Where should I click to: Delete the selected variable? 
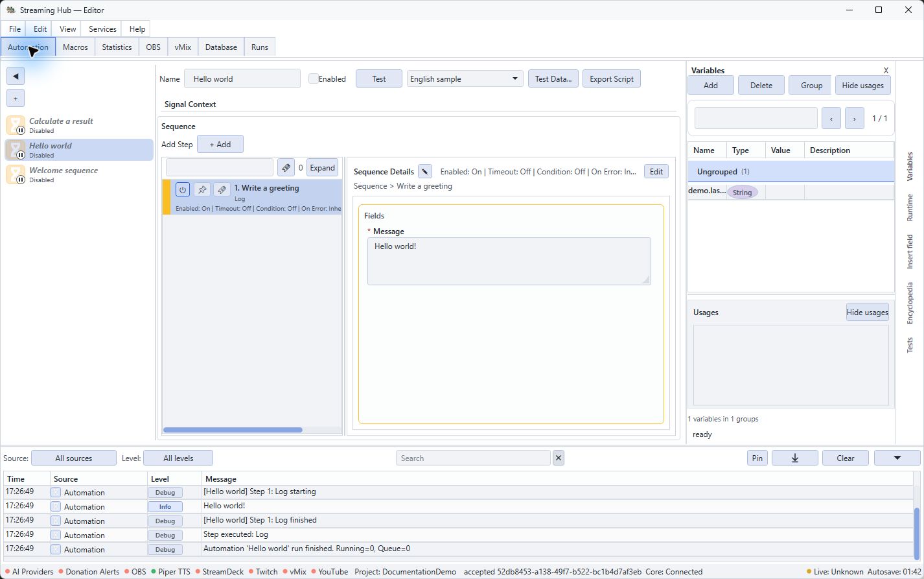pos(761,85)
